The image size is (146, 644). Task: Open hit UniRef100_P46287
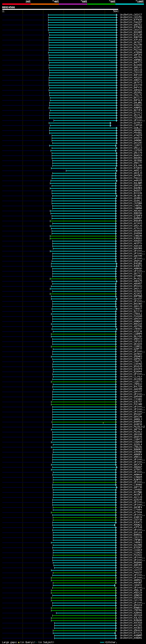pos(131,22)
